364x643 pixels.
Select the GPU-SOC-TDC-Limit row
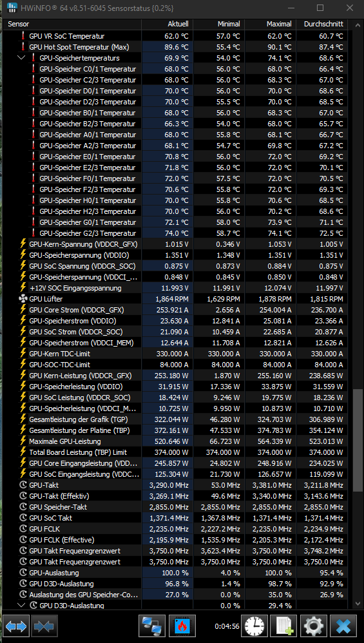(x=177, y=365)
